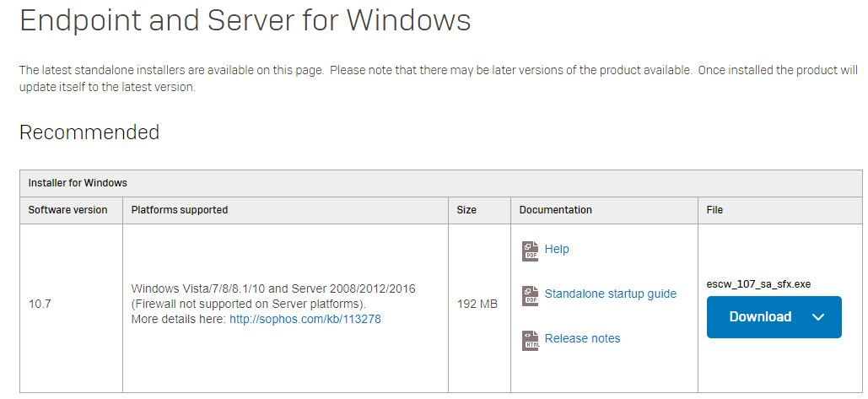Click the HTML icon beside Release notes
This screenshot has width=868, height=399.
click(531, 340)
